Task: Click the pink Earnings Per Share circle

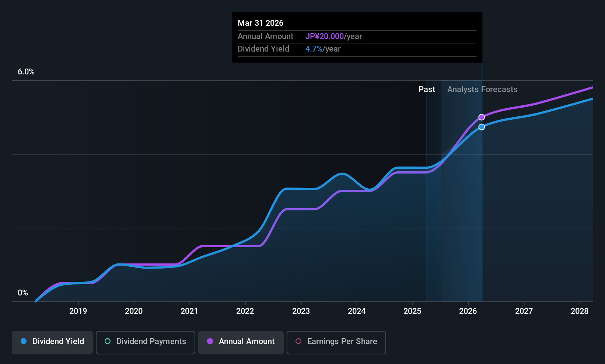Action: tap(298, 341)
